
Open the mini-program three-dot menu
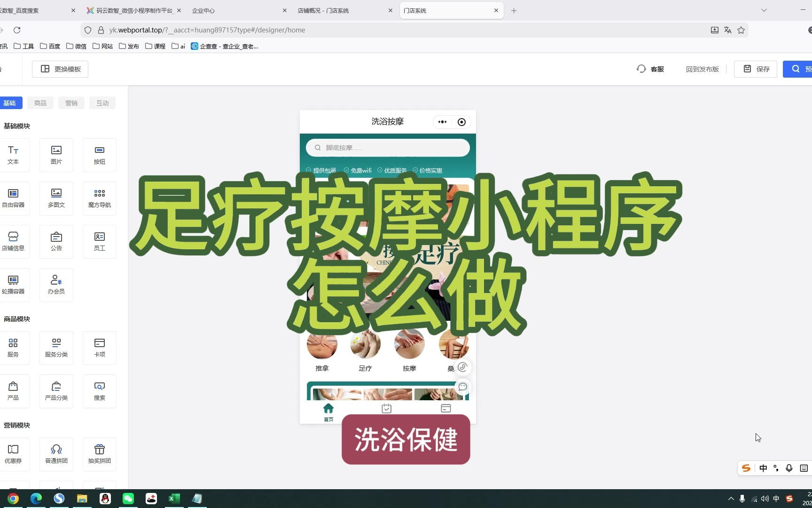pos(442,122)
